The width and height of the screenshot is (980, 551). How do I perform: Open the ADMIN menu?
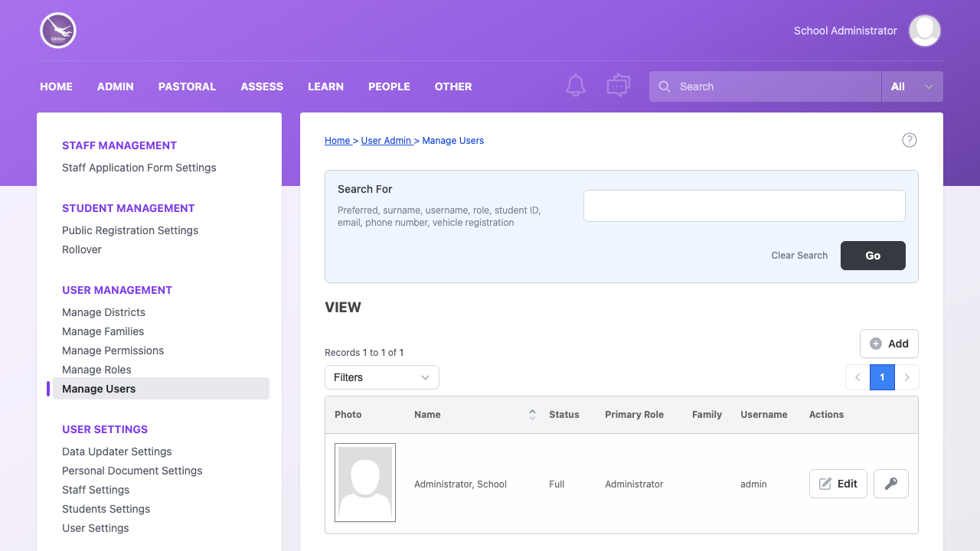(116, 86)
